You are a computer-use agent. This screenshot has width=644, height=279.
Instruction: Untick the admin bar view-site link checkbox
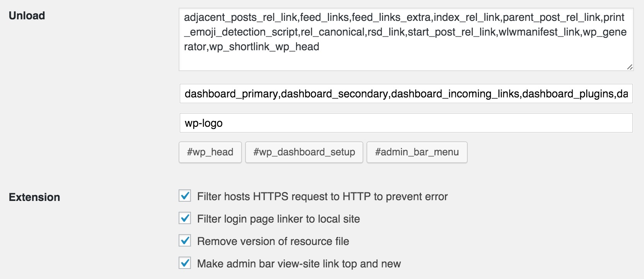(x=185, y=263)
